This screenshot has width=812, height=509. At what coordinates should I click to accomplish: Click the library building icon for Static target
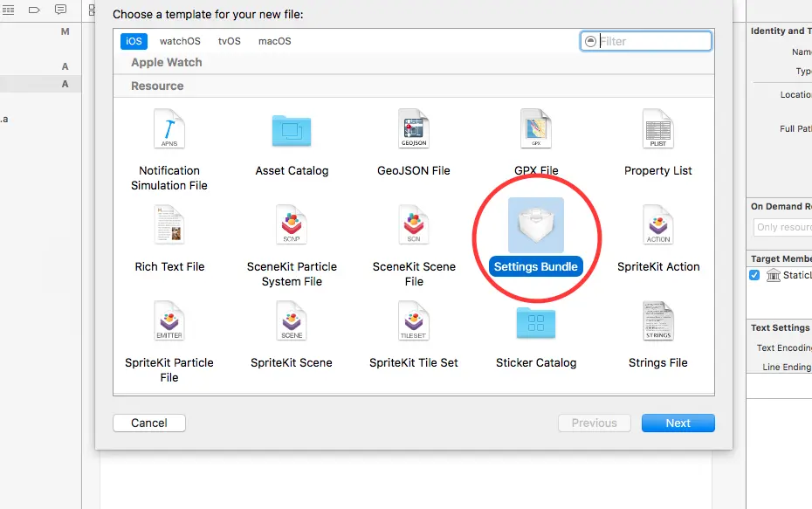coord(774,275)
